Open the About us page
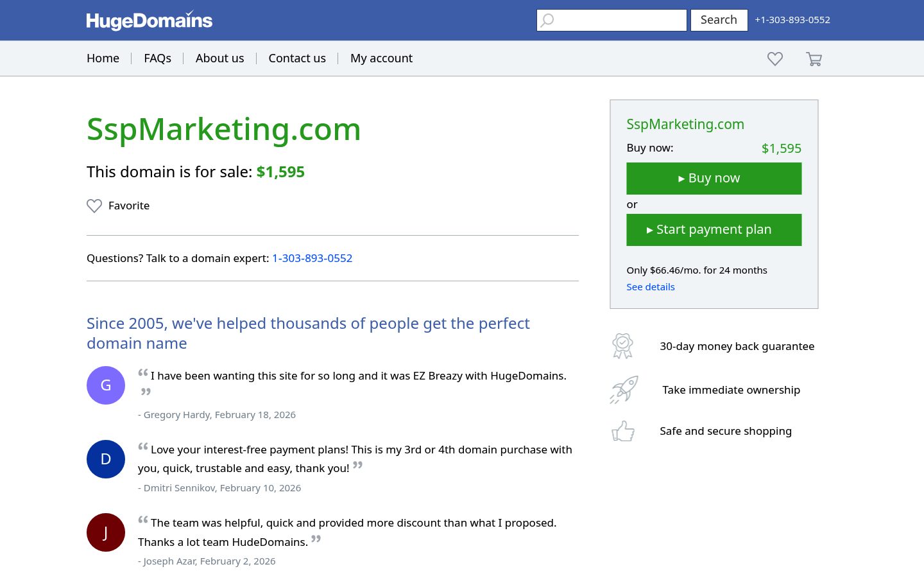Viewport: 924px width, 578px height. point(219,58)
